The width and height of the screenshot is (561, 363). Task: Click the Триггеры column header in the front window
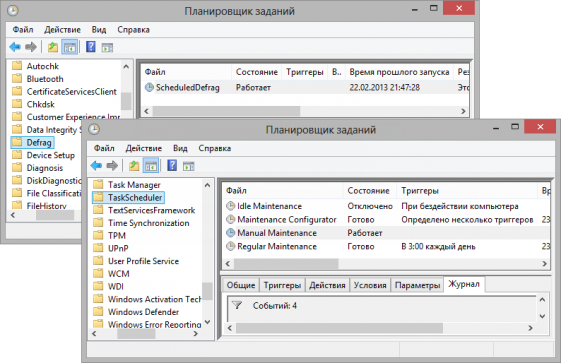tap(467, 191)
